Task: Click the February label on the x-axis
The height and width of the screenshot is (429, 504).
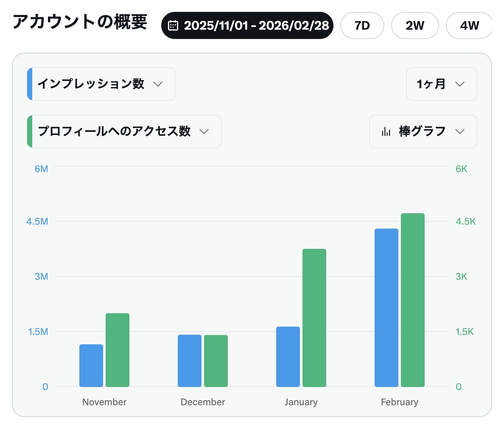Action: (x=399, y=401)
